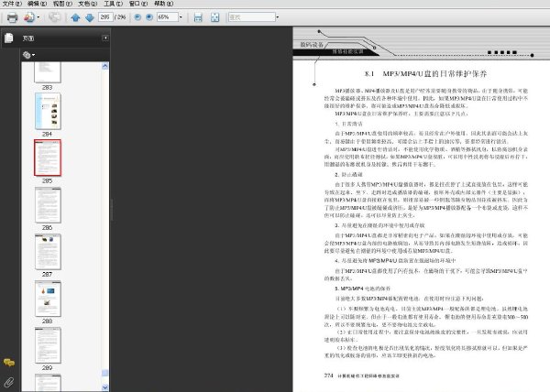The height and width of the screenshot is (392, 550).
Task: Click the heading '8.1 MP3/MP4/U盘的日常维护保养'
Action: pos(426,74)
